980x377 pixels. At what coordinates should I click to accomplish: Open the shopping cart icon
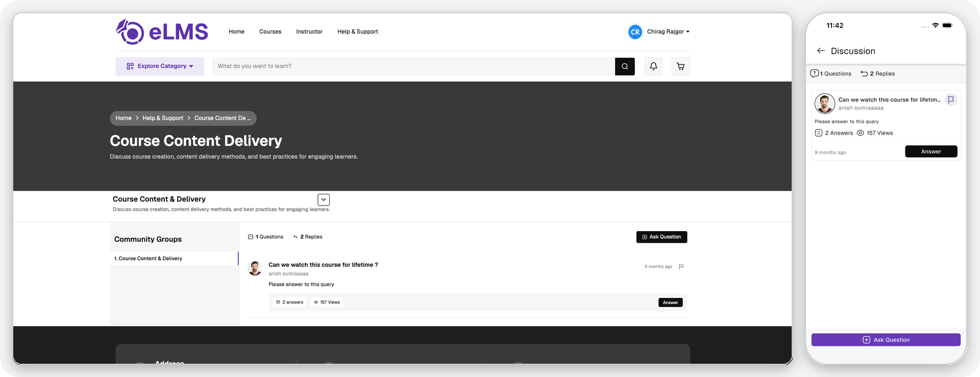point(680,66)
